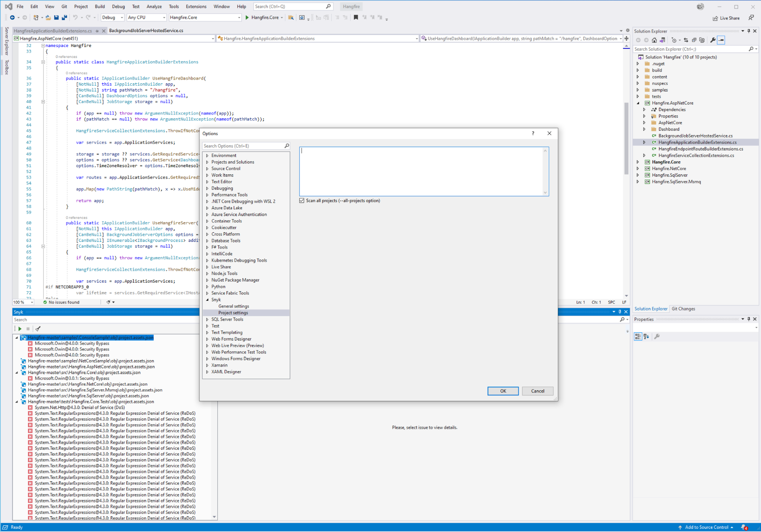Image resolution: width=761 pixels, height=532 pixels.
Task: Click OK in Options dialog
Action: pyautogui.click(x=503, y=391)
